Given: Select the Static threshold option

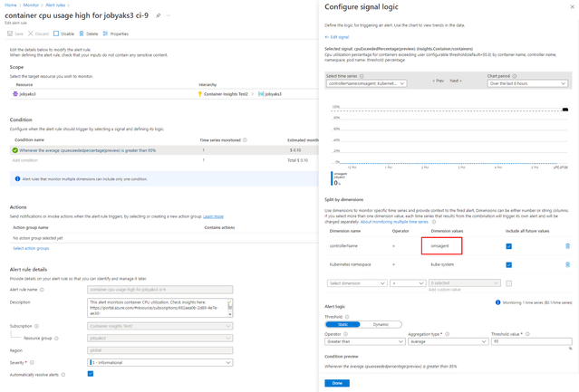Looking at the screenshot, I should point(343,324).
